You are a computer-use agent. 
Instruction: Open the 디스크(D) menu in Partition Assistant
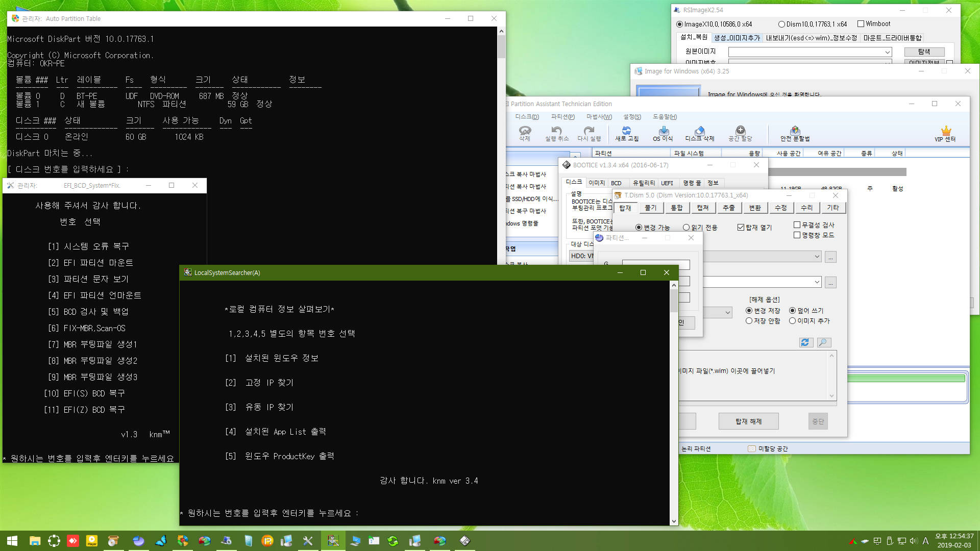click(x=527, y=117)
